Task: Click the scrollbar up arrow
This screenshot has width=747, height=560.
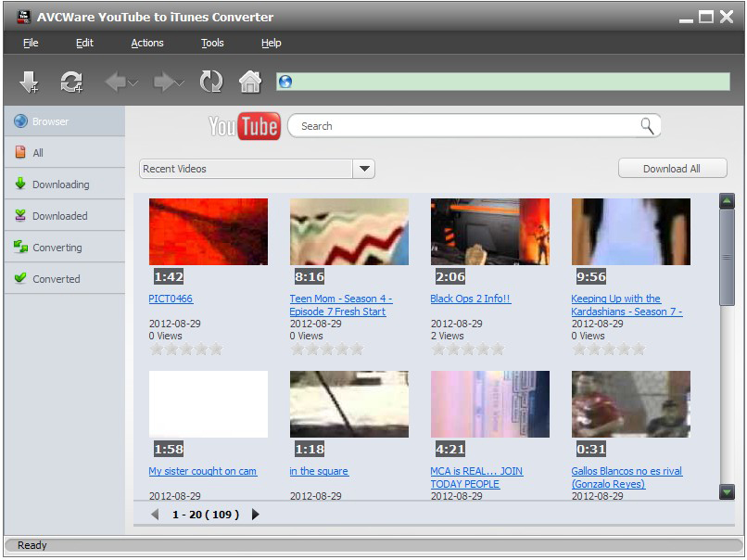Action: click(727, 201)
